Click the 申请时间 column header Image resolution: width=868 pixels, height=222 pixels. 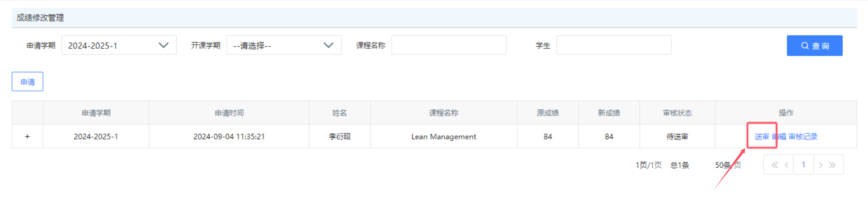coord(229,113)
